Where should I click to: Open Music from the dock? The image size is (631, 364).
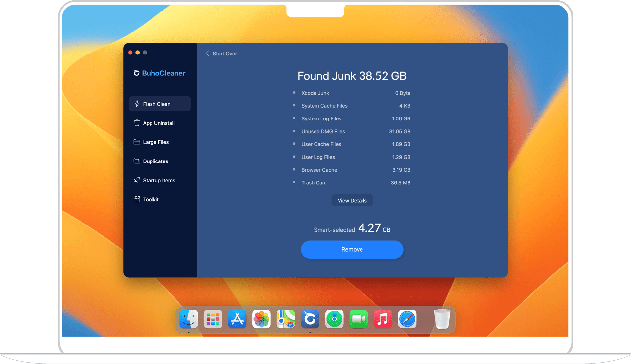[383, 319]
